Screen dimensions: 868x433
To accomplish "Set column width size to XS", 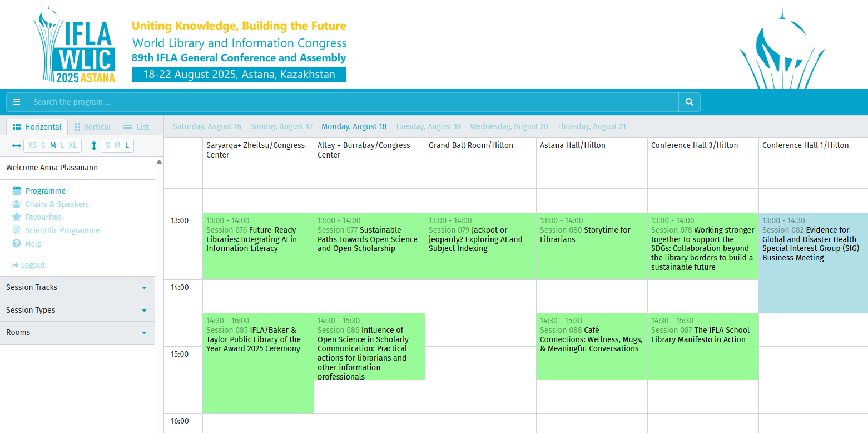I will [x=32, y=146].
